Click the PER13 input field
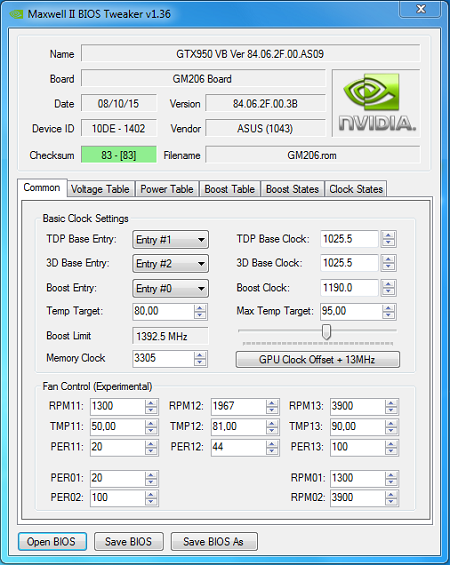The width and height of the screenshot is (450, 565). click(358, 448)
